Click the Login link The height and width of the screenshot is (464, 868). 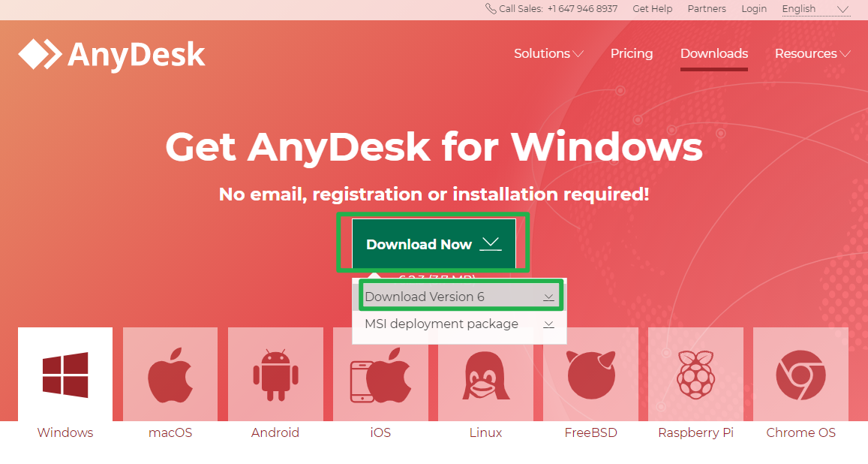pos(753,9)
